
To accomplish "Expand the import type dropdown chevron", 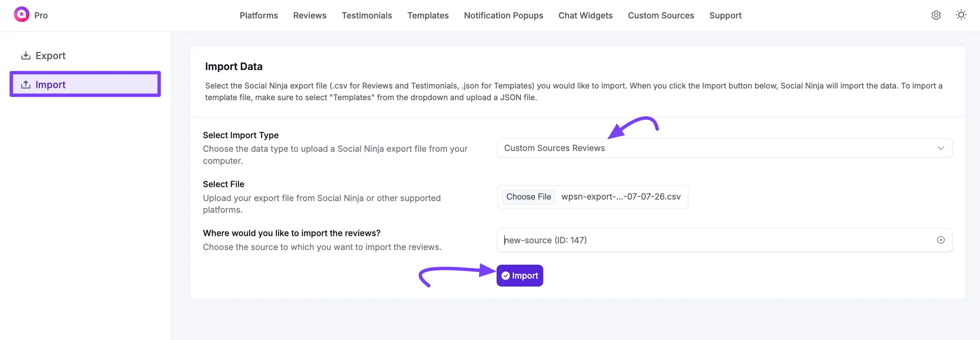I will click(940, 148).
